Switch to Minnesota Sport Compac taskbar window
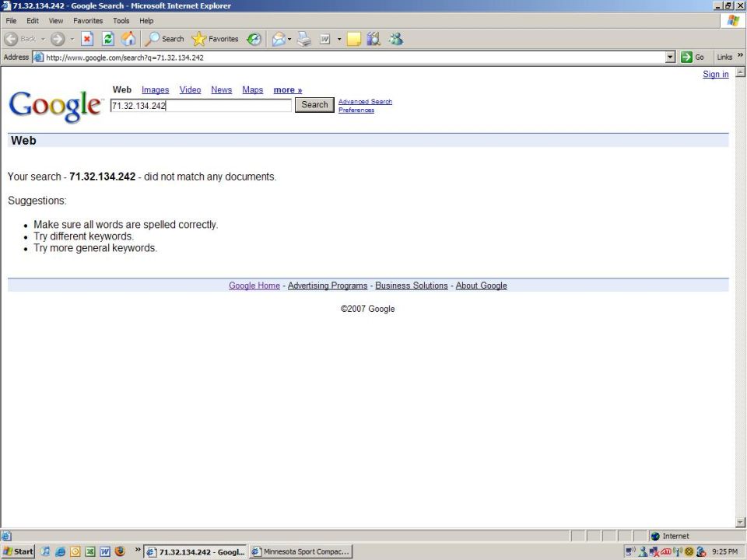The width and height of the screenshot is (747, 560). click(300, 551)
